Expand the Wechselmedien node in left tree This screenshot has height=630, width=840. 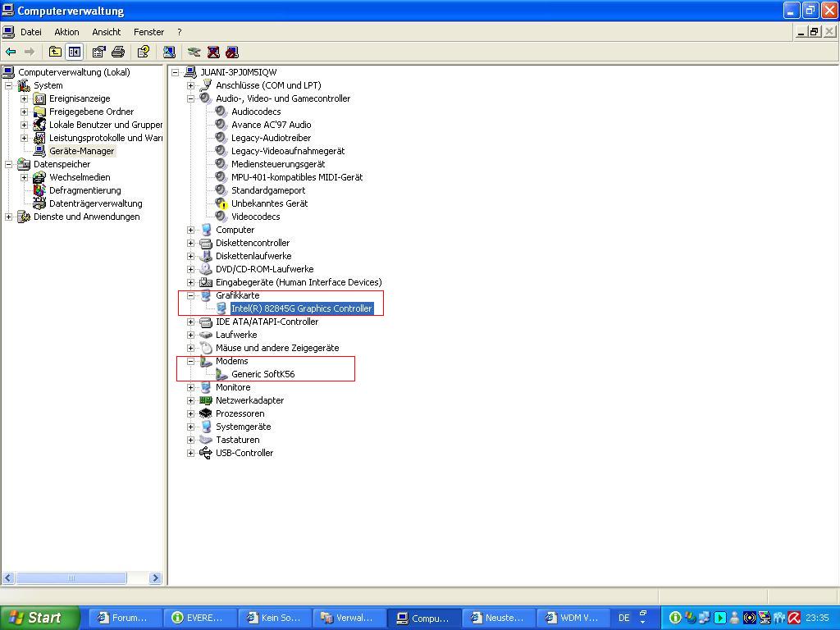24,177
